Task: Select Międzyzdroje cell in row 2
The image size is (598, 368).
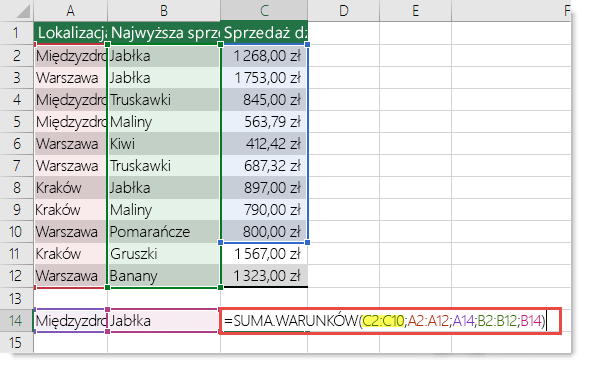Action: [x=71, y=56]
